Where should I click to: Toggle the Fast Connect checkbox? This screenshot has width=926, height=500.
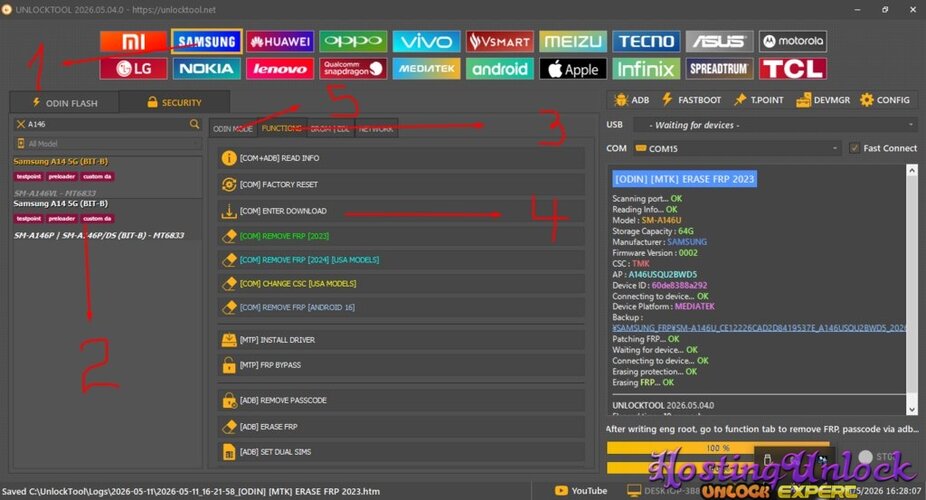854,148
